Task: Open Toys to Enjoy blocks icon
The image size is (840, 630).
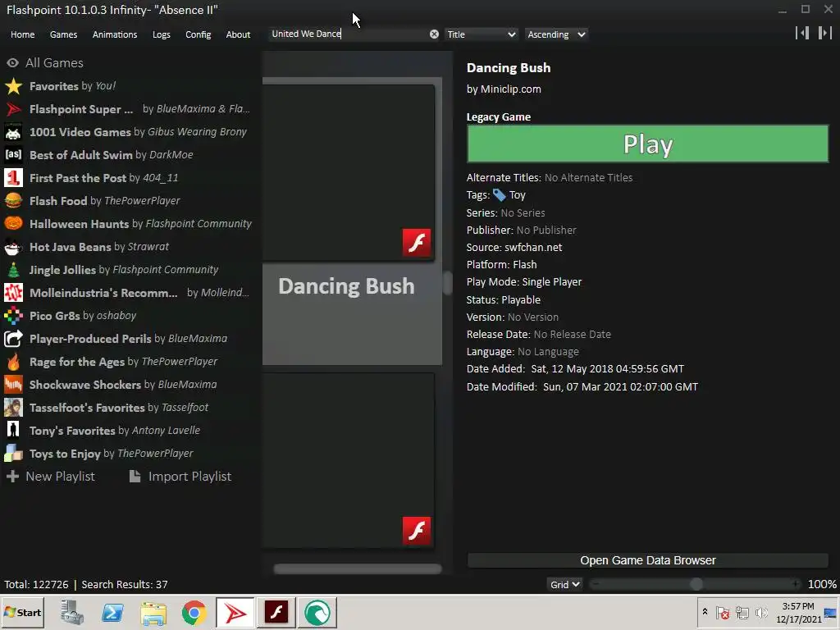Action: point(13,454)
